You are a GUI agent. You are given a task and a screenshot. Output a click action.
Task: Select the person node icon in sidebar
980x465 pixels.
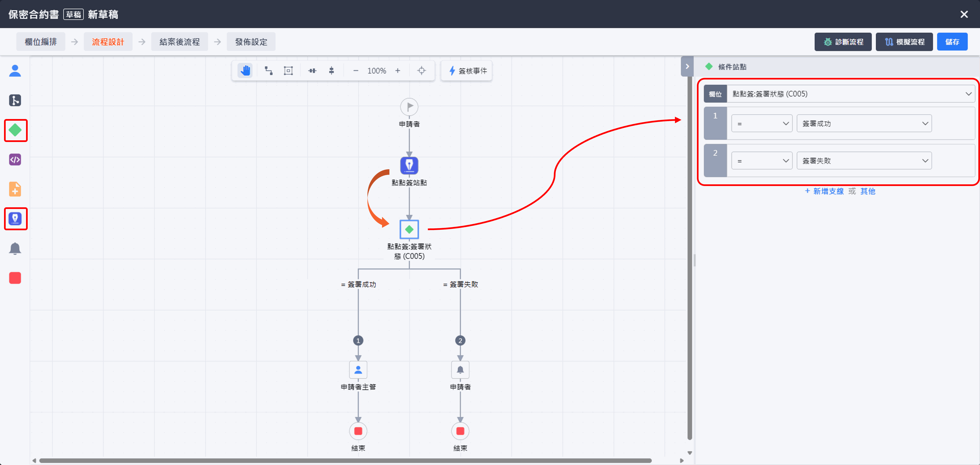(15, 71)
